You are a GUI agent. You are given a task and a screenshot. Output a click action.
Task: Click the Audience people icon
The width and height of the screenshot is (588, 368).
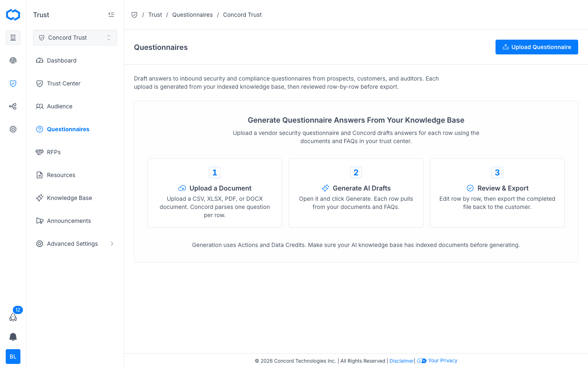pyautogui.click(x=40, y=106)
